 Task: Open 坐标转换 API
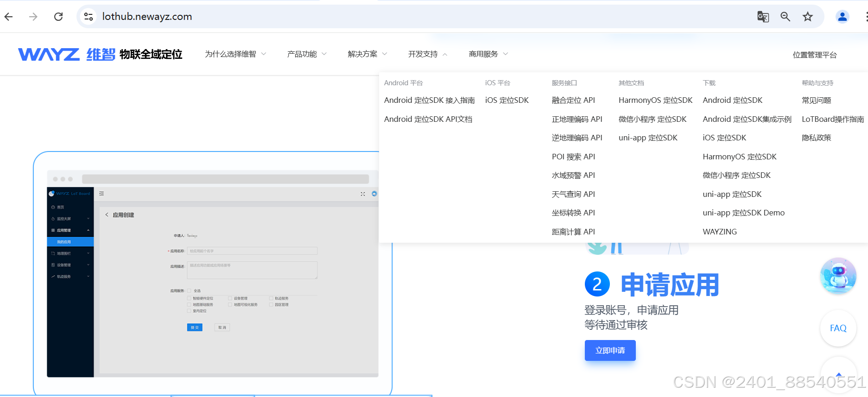click(573, 213)
